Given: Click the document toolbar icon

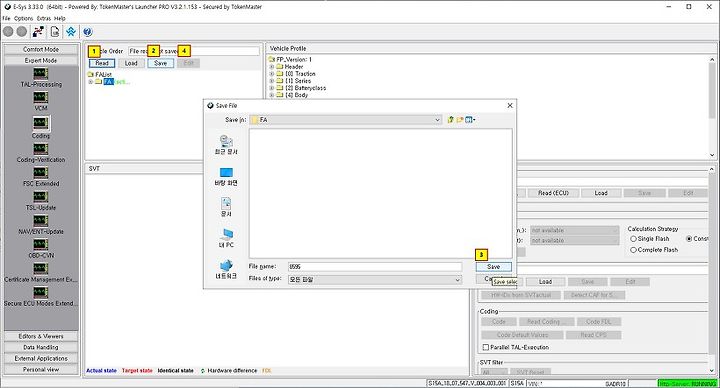Looking at the screenshot, I should click(55, 32).
